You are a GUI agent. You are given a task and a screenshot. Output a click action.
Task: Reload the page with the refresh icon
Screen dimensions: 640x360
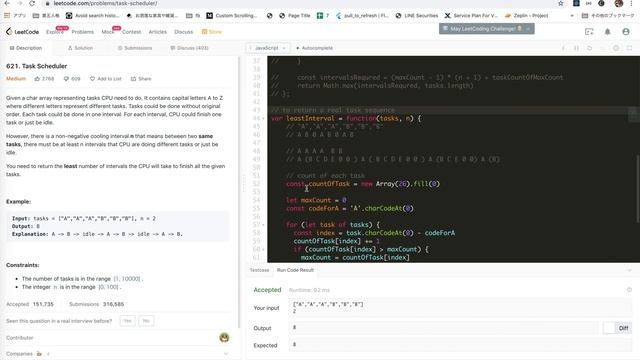tap(32, 3)
